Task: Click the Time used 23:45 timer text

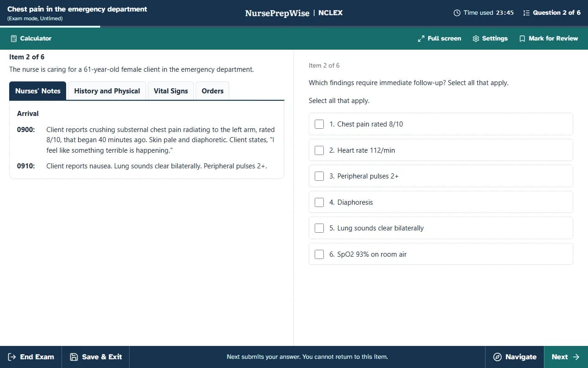Action: click(x=488, y=13)
